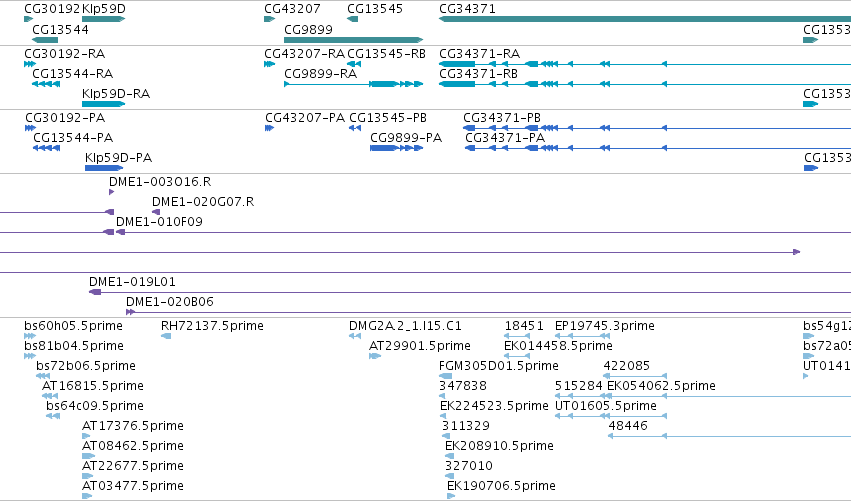Click protein CG34371-PA
Screen dimensions: 851x501
(658, 148)
